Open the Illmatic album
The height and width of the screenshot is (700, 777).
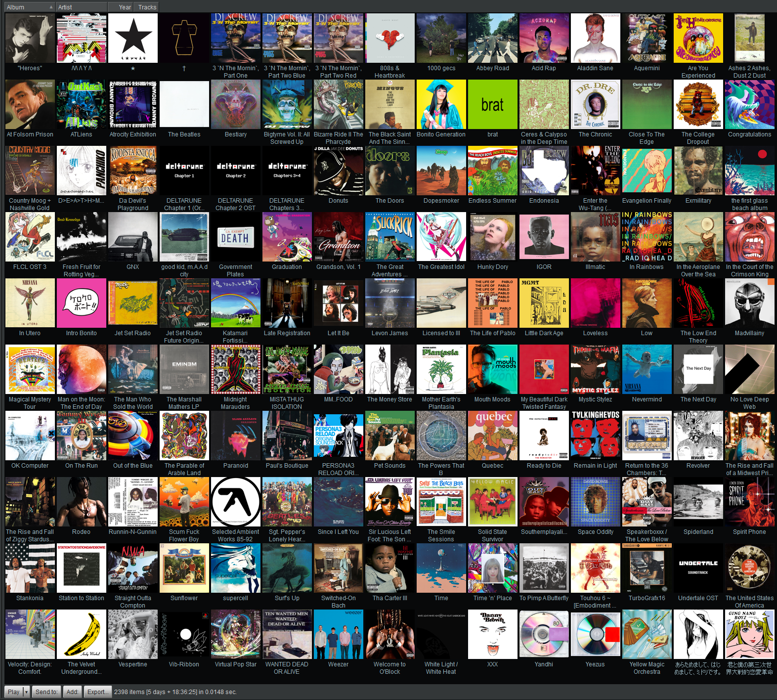tap(596, 237)
